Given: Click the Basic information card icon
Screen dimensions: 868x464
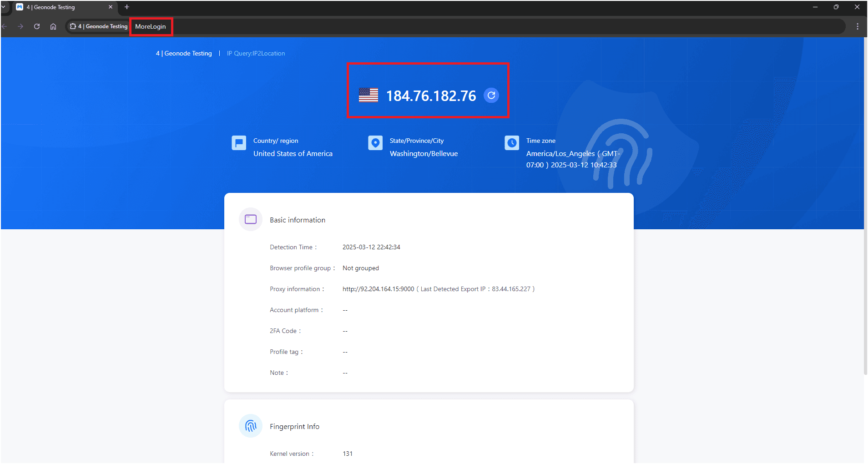Looking at the screenshot, I should tap(251, 219).
